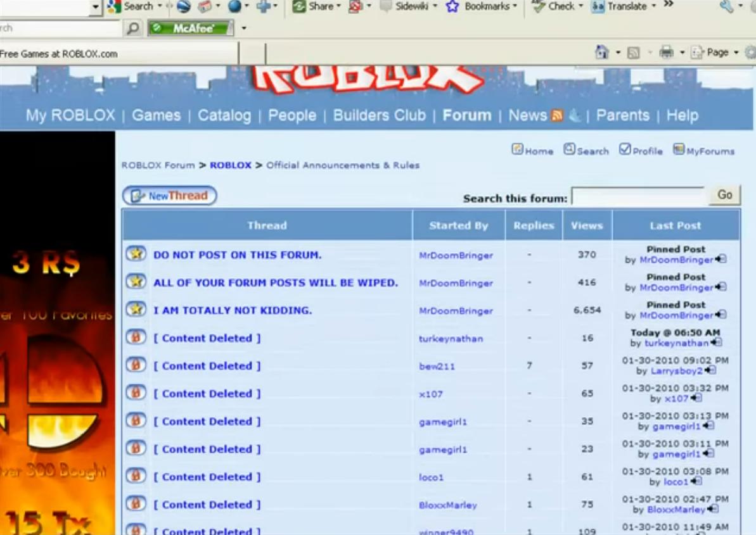The height and width of the screenshot is (535, 756).
Task: Open x107 profile in Started By column
Action: point(430,394)
